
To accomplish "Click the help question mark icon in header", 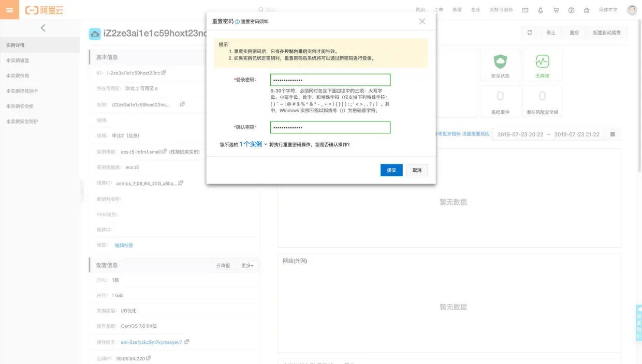I will click(x=571, y=10).
